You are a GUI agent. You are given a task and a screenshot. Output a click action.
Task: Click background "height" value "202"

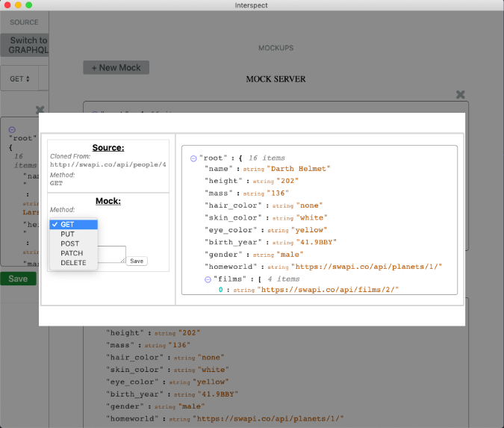pyautogui.click(x=189, y=333)
